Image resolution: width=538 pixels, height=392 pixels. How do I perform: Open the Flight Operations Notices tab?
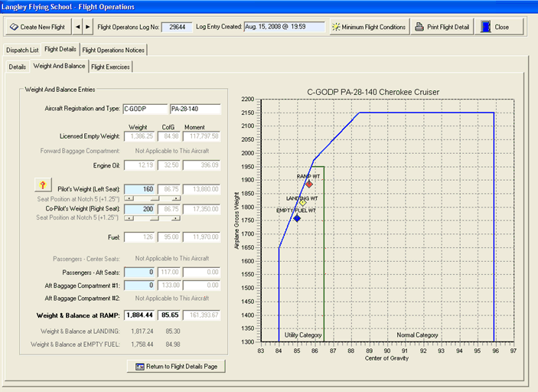pos(112,50)
